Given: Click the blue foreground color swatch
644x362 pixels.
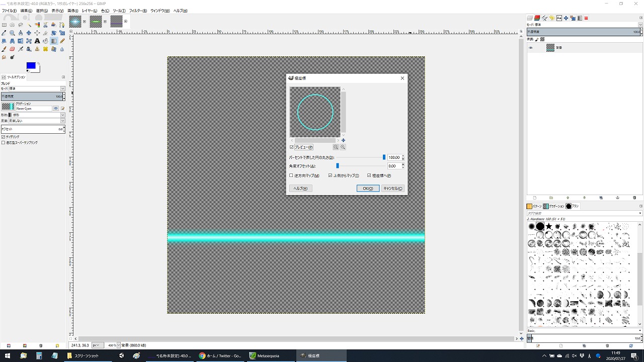Looking at the screenshot, I should tap(31, 66).
